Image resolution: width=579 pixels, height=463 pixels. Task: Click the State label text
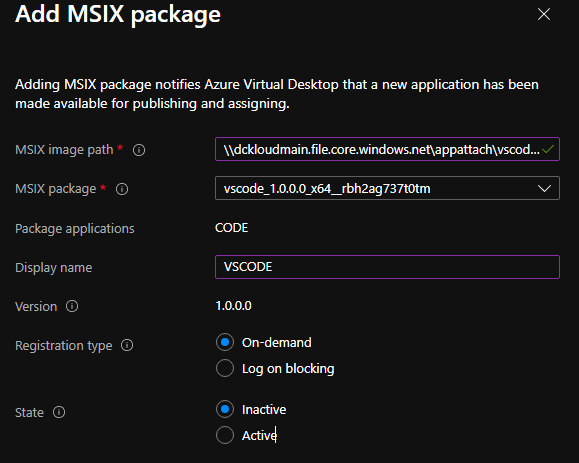tap(29, 412)
